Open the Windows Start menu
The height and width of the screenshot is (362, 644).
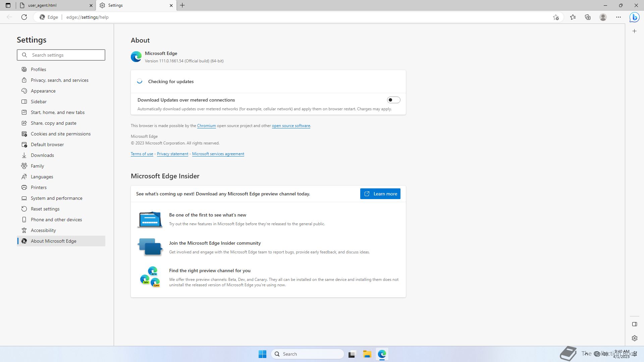point(262,354)
